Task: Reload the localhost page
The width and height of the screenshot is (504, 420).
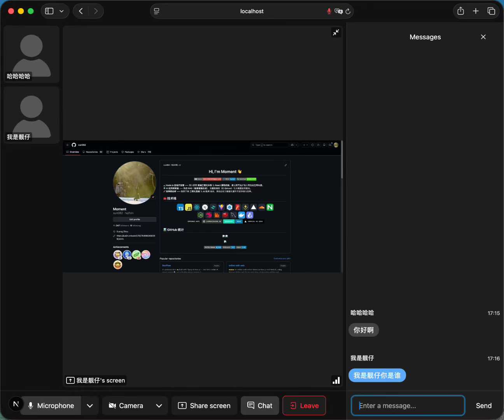Action: 348,11
